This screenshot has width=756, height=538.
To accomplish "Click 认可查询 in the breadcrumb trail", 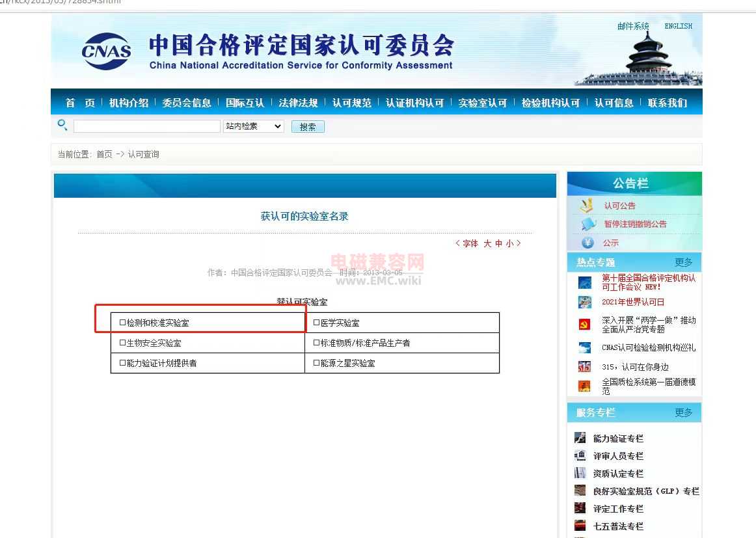I will click(x=144, y=154).
